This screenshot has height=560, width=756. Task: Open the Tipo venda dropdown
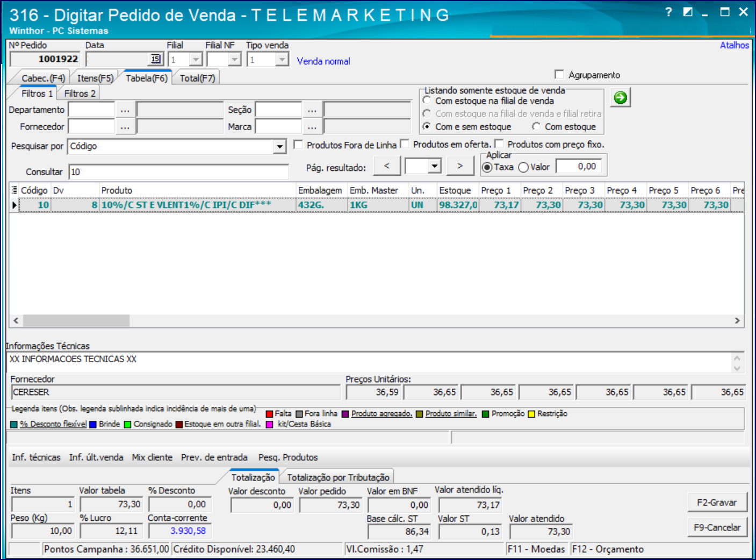pos(282,59)
